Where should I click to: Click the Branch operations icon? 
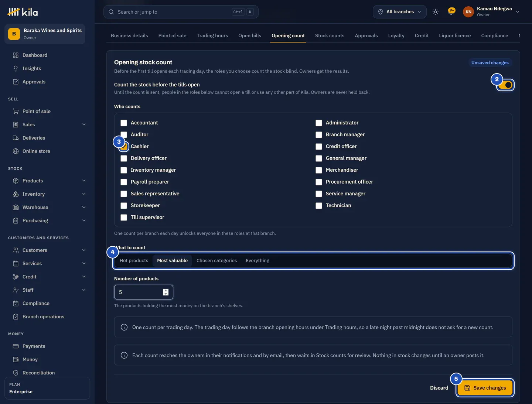[x=16, y=316]
